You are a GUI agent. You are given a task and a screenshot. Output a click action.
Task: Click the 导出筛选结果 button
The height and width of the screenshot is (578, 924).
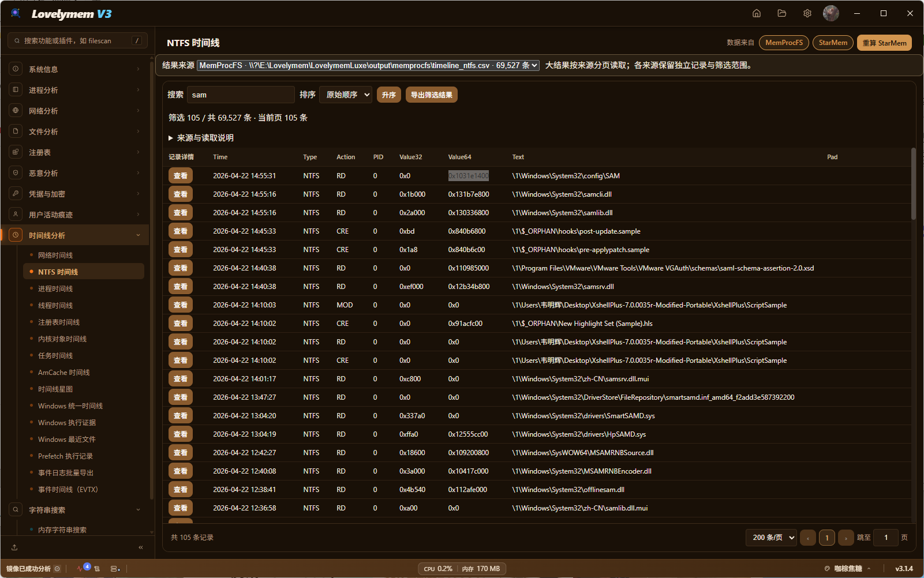pyautogui.click(x=432, y=95)
